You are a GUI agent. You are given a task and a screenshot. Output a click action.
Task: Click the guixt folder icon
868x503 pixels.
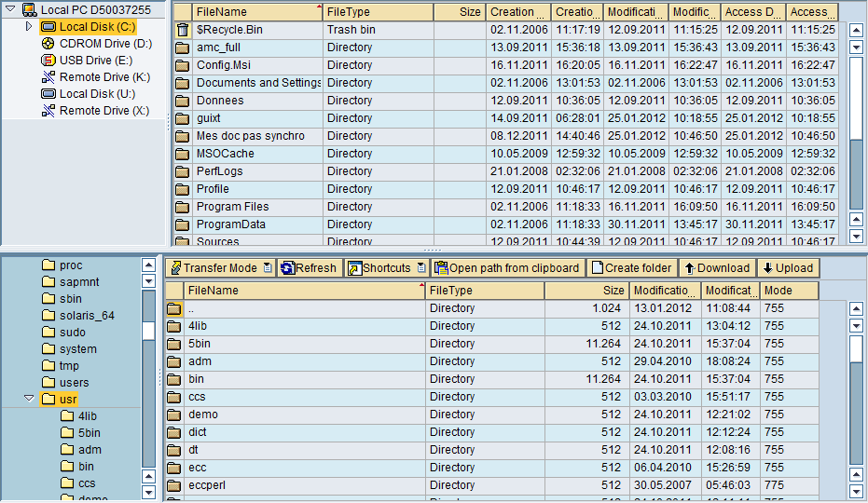(182, 119)
